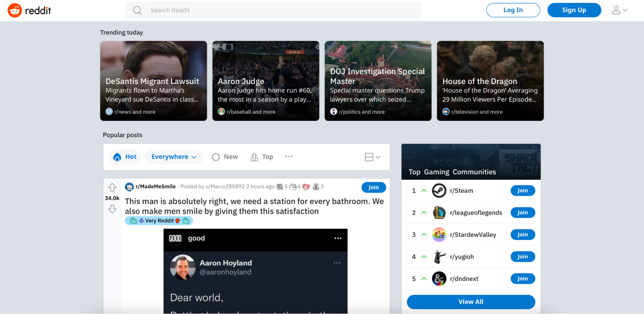
Task: Expand the user account dropdown menu
Action: pos(620,10)
